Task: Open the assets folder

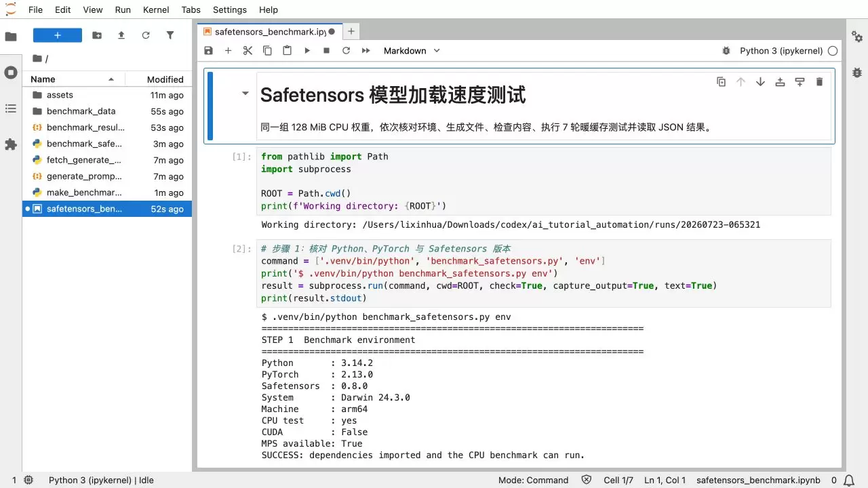Action: click(x=107, y=95)
